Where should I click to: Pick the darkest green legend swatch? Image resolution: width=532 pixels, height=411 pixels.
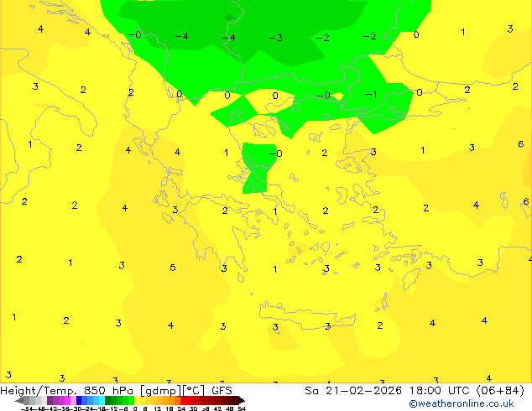click(107, 400)
